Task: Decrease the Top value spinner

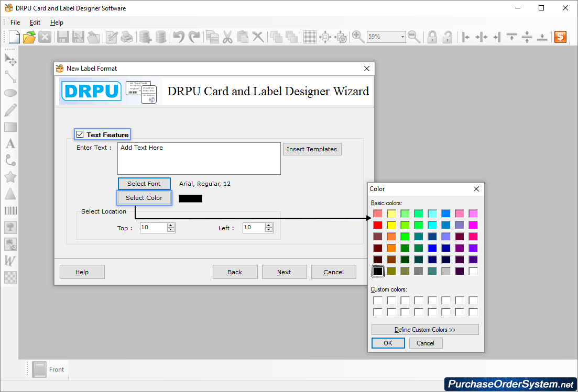Action: click(170, 230)
